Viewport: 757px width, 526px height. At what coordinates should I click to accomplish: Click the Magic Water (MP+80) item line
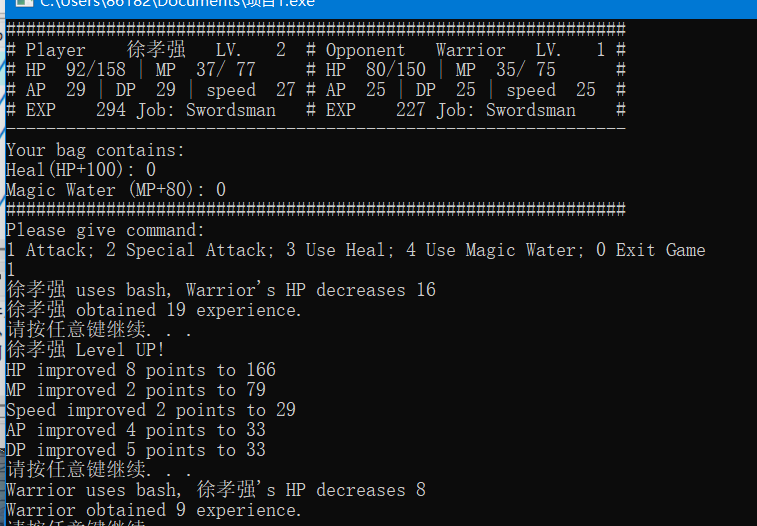click(x=116, y=190)
